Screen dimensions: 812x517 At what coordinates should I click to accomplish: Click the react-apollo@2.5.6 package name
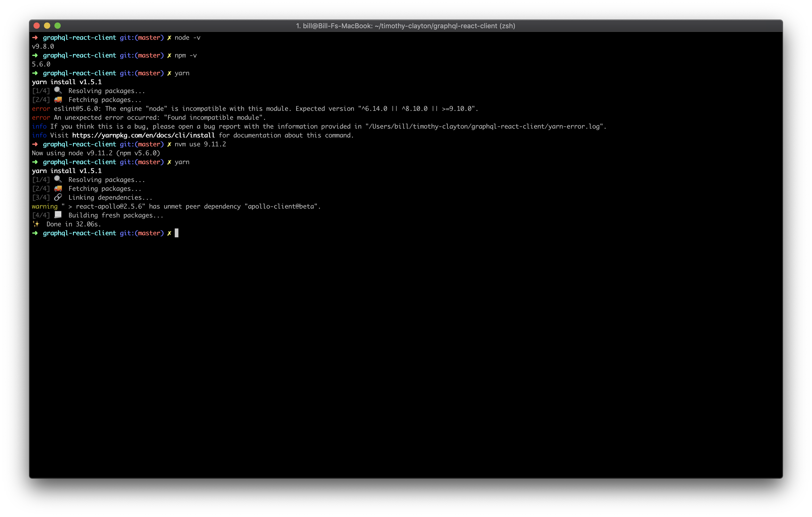pos(110,206)
